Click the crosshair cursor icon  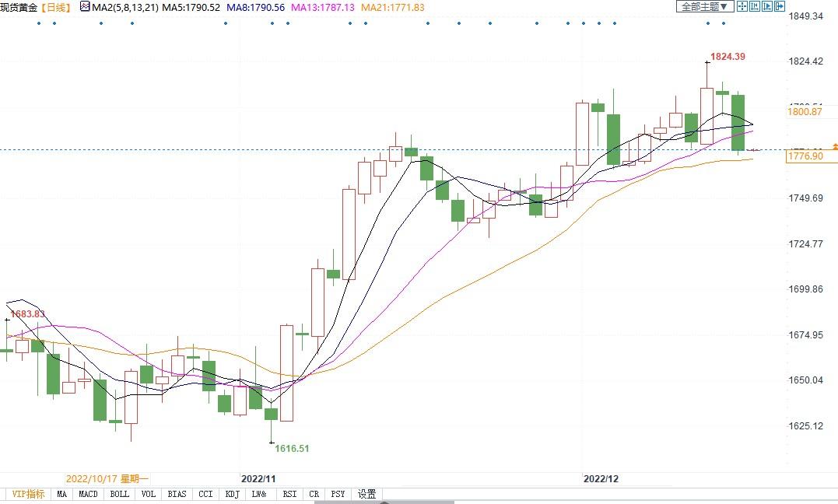(x=742, y=7)
